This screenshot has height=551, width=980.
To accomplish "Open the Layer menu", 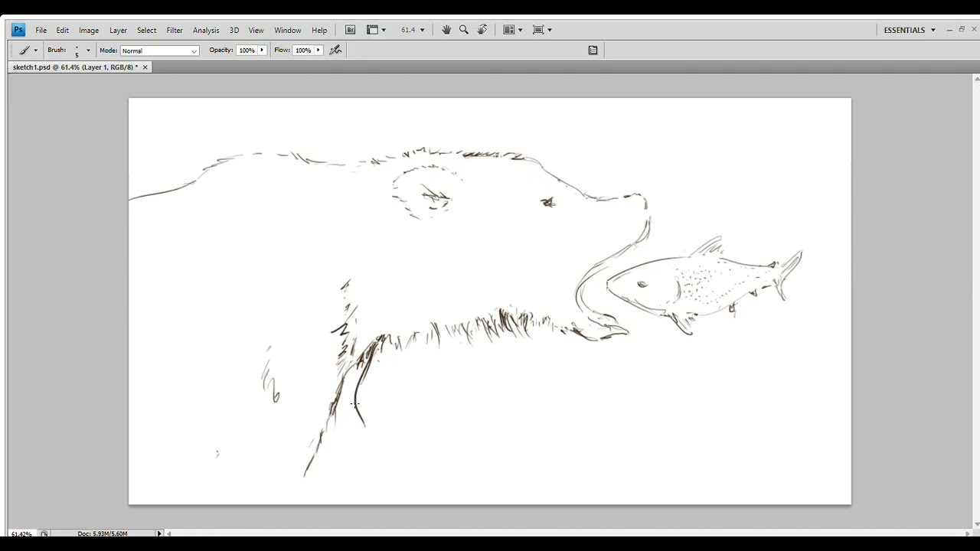I will pyautogui.click(x=118, y=30).
